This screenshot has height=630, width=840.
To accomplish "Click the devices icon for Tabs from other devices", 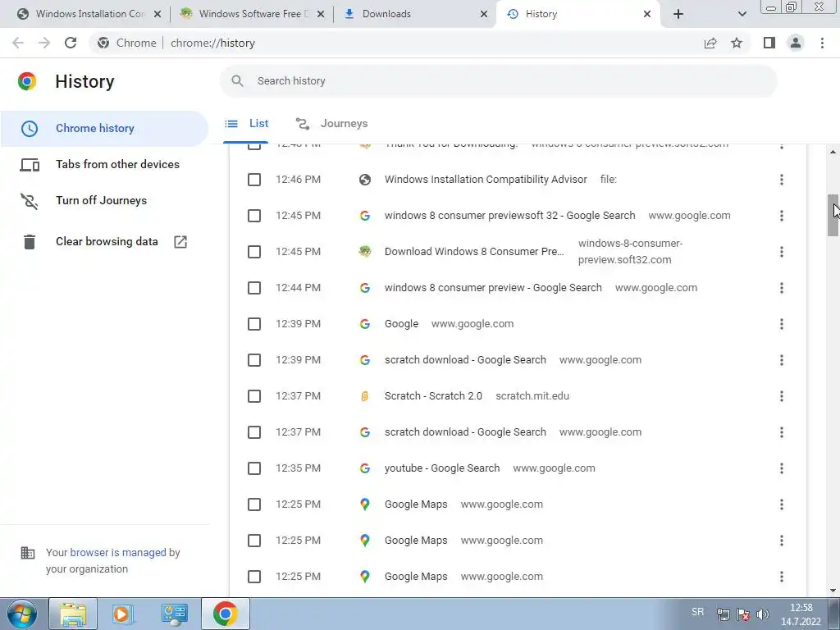I will 30,164.
